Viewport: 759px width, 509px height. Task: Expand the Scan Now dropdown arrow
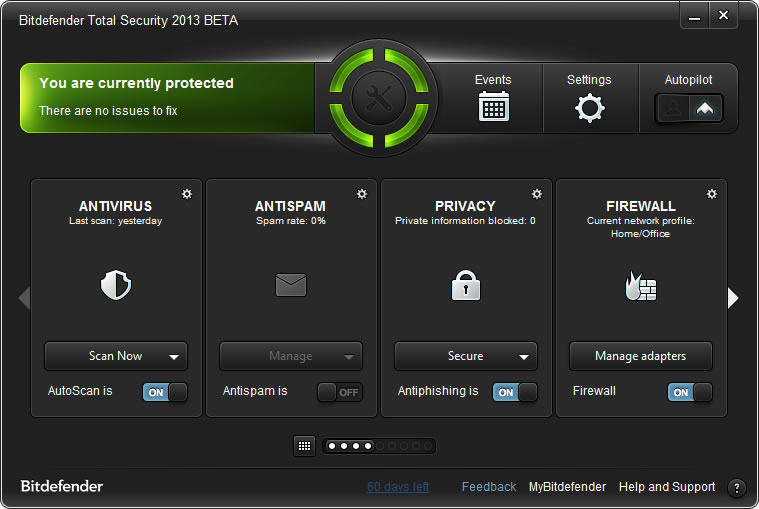(x=174, y=356)
